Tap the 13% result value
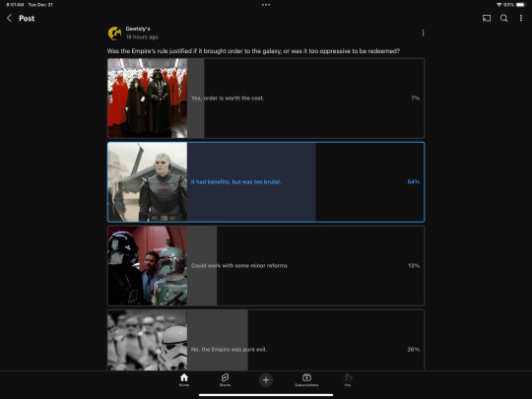This screenshot has height=399, width=532. click(x=414, y=266)
